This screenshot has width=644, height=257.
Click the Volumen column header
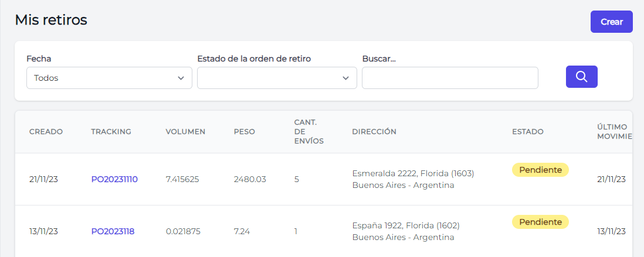[185, 132]
